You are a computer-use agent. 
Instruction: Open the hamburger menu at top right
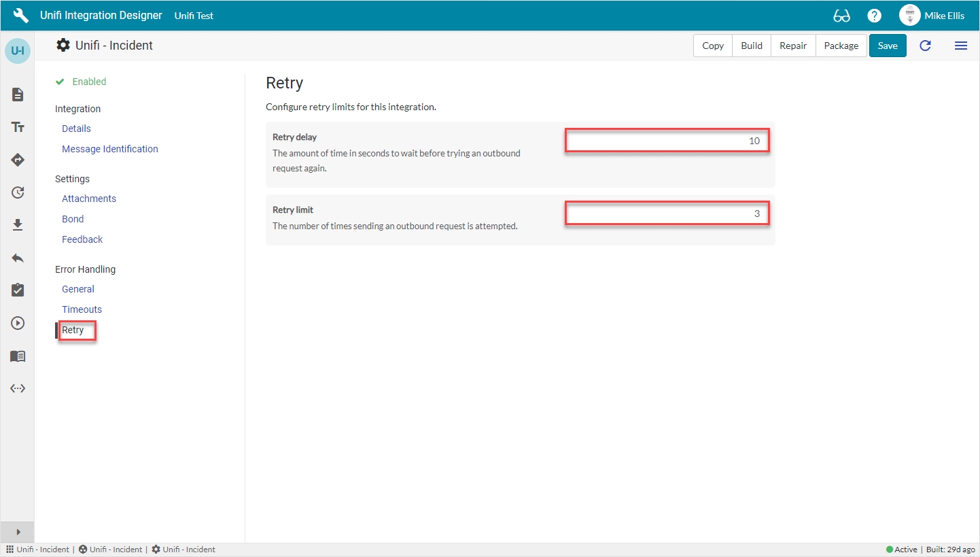(x=960, y=46)
